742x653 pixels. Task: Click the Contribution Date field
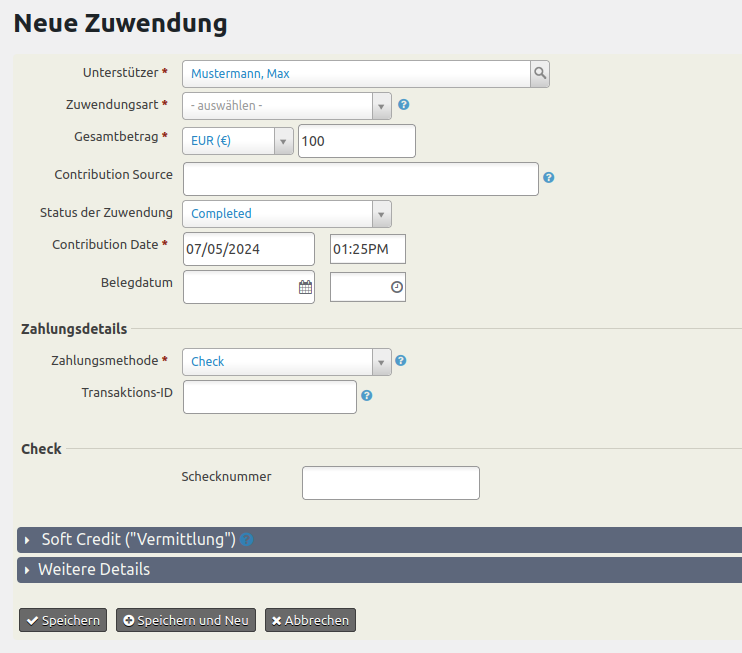248,249
